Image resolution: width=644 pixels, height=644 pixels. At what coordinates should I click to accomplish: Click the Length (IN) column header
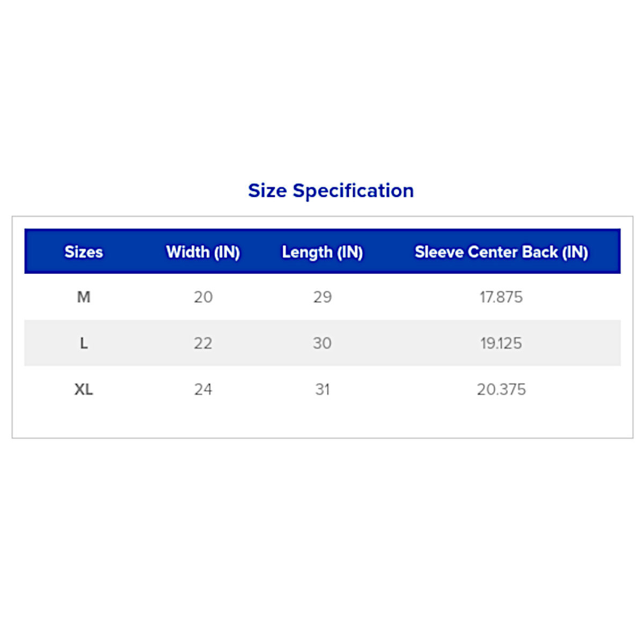click(322, 252)
